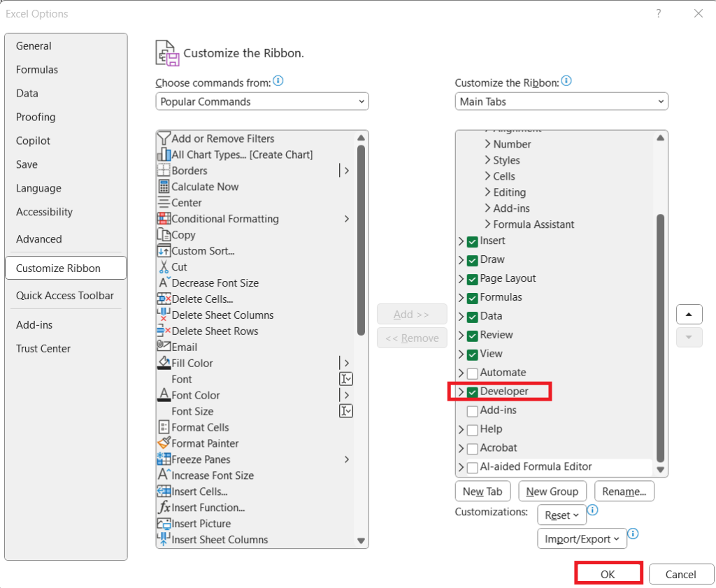Select the Format Painter command
716x588 pixels.
click(203, 443)
